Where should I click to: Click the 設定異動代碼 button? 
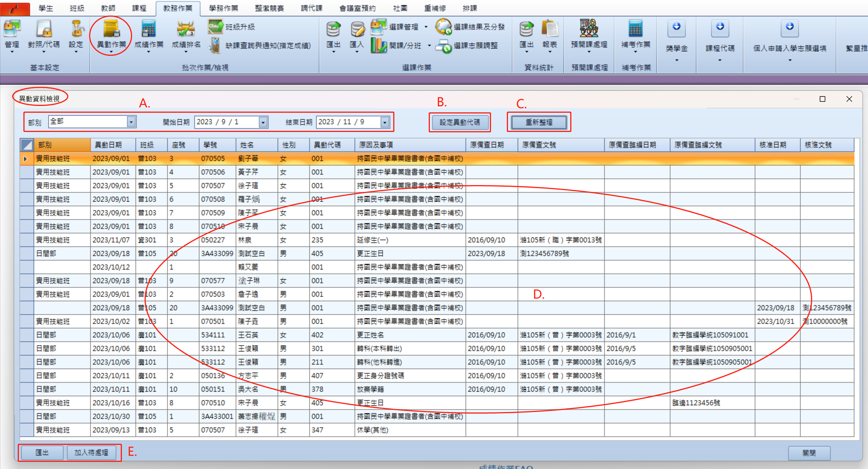click(x=460, y=122)
